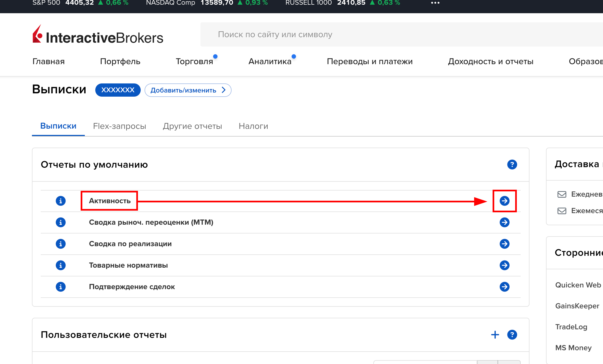Focus the site or symbol search field

pos(401,34)
